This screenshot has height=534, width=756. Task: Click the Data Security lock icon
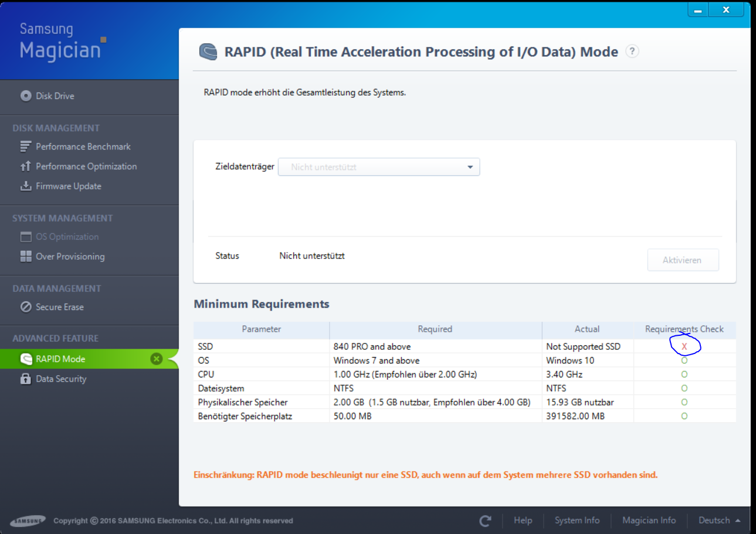click(26, 379)
